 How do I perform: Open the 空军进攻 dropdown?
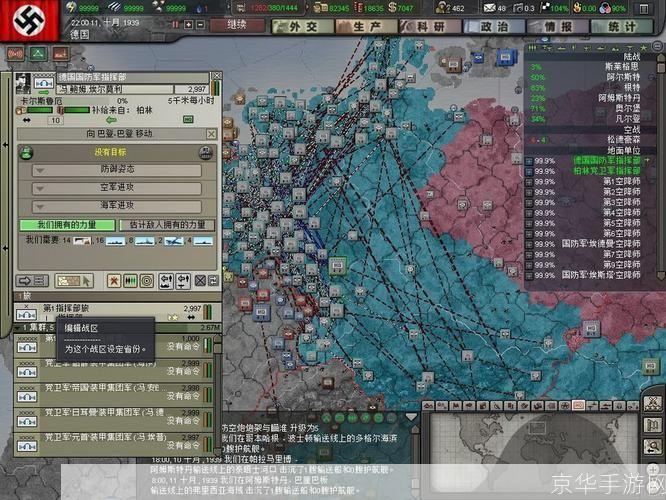click(117, 188)
